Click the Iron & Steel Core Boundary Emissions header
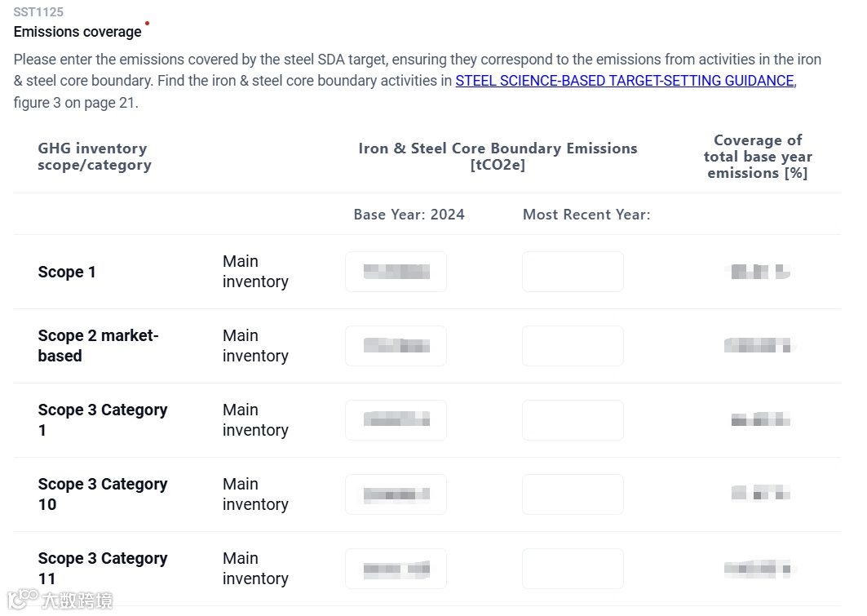 (x=498, y=157)
